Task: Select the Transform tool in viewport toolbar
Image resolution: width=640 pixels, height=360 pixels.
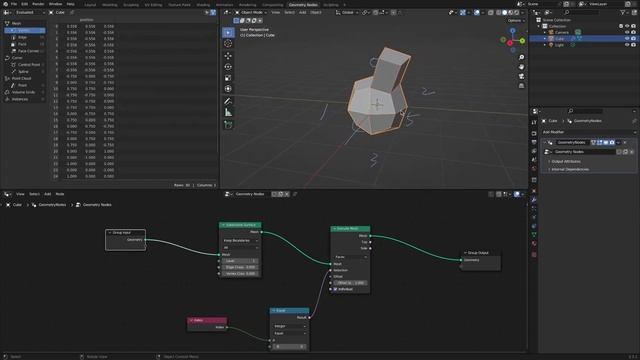Action: click(x=228, y=89)
